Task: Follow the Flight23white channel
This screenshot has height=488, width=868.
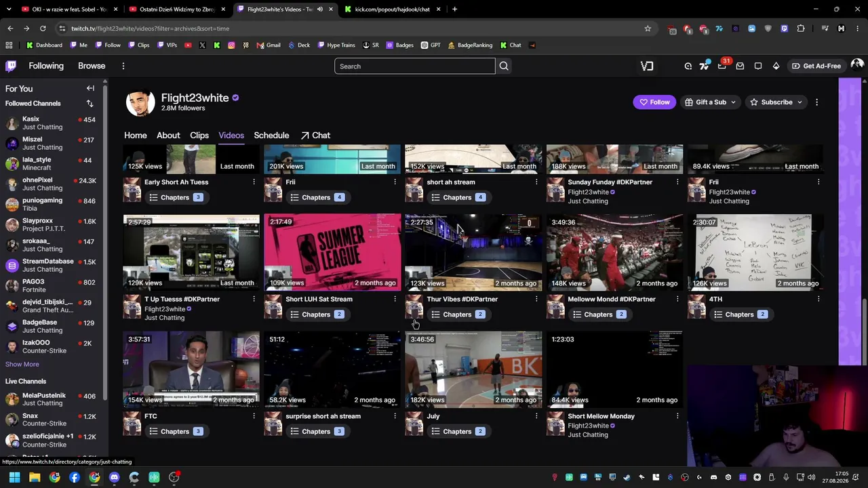Action: click(x=654, y=102)
